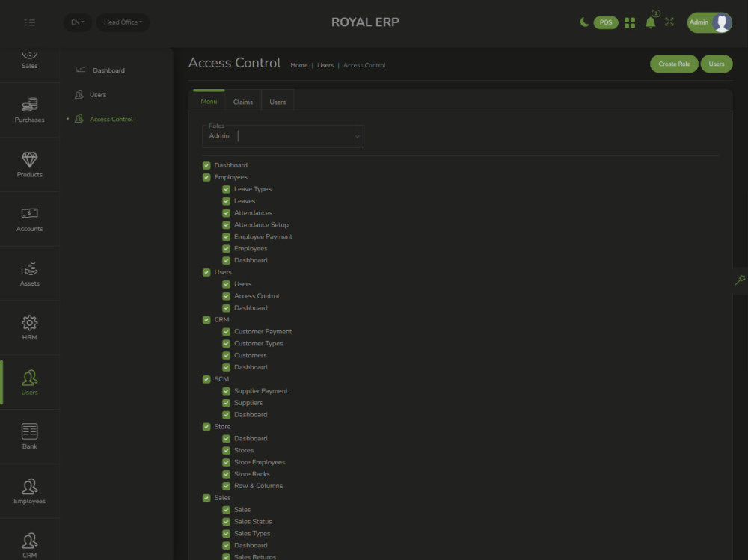
Task: Toggle Sales Status checkbox
Action: click(227, 522)
